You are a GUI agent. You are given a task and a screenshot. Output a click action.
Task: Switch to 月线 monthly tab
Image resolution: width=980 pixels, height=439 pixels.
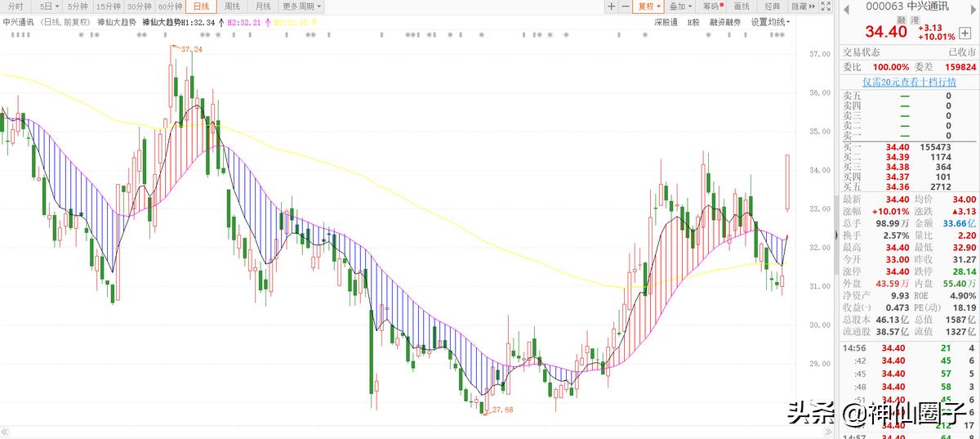(x=262, y=7)
